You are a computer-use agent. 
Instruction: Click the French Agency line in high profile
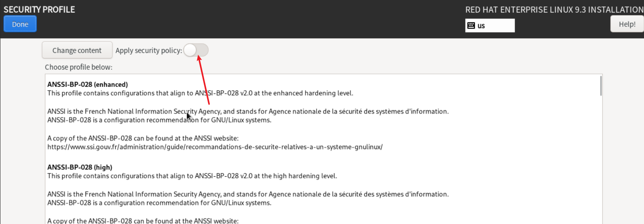[x=248, y=194]
